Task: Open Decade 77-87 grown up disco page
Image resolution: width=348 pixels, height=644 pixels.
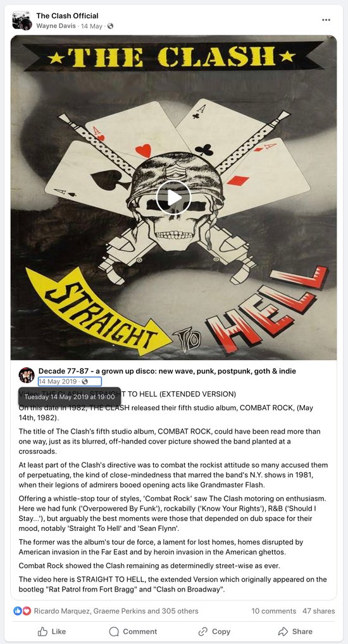Action: coord(167,371)
